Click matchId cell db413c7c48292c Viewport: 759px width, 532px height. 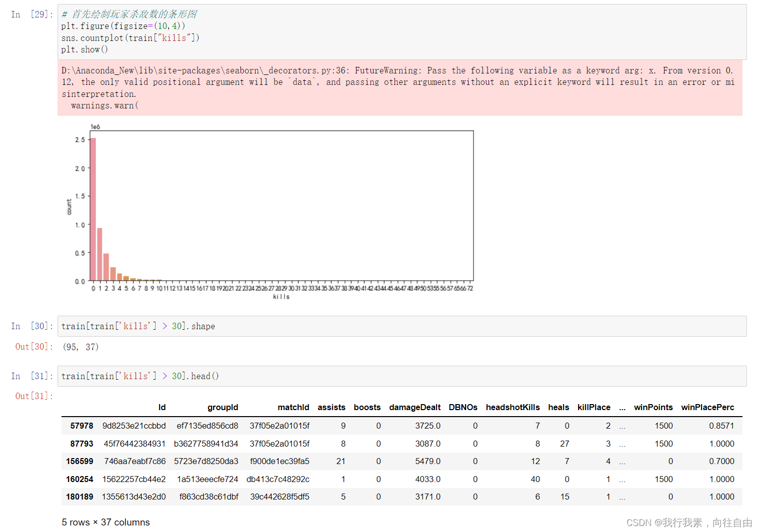278,480
